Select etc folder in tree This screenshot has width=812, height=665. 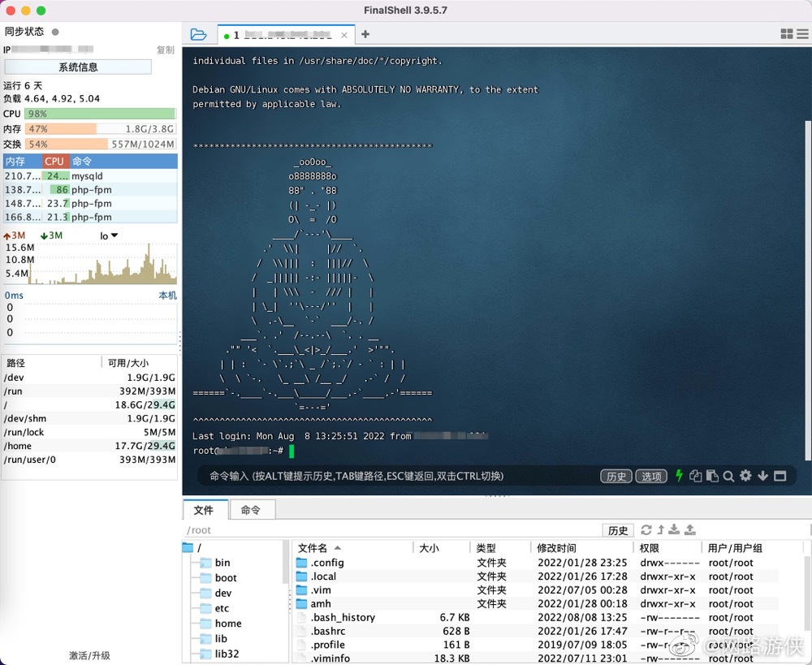coord(215,608)
